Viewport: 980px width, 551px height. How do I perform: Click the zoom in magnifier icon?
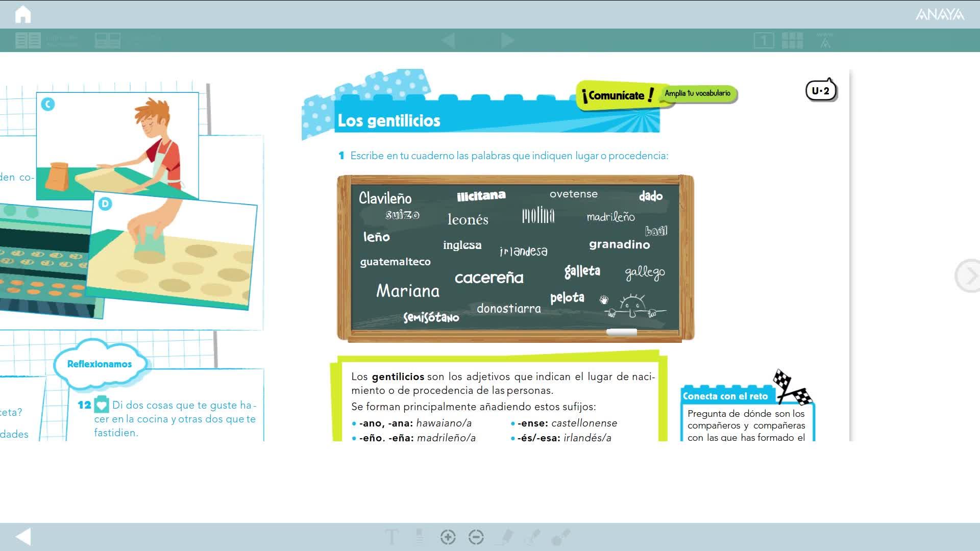[x=448, y=537]
